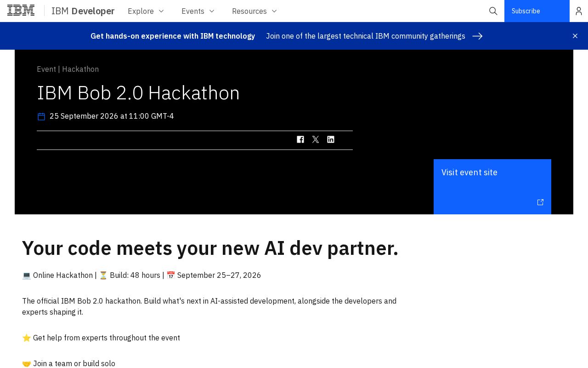Expand the Events menu
This screenshot has width=588, height=368.
tap(198, 11)
